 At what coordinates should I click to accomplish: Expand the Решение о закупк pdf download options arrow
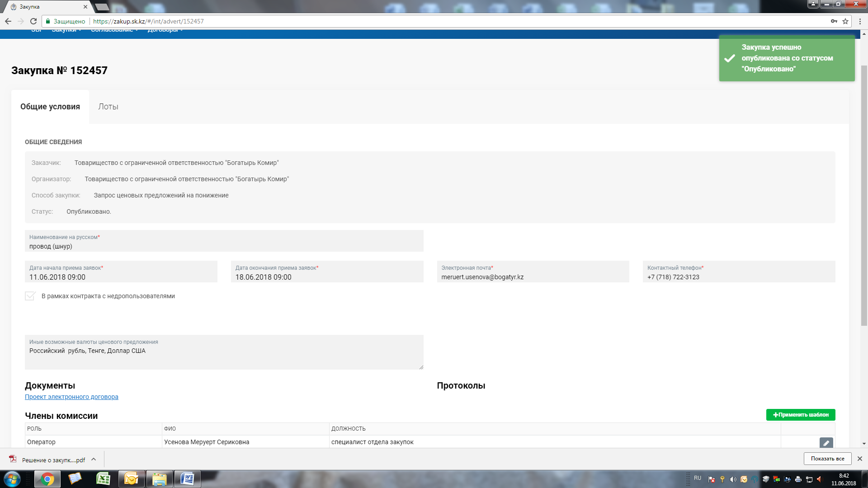pyautogui.click(x=94, y=459)
